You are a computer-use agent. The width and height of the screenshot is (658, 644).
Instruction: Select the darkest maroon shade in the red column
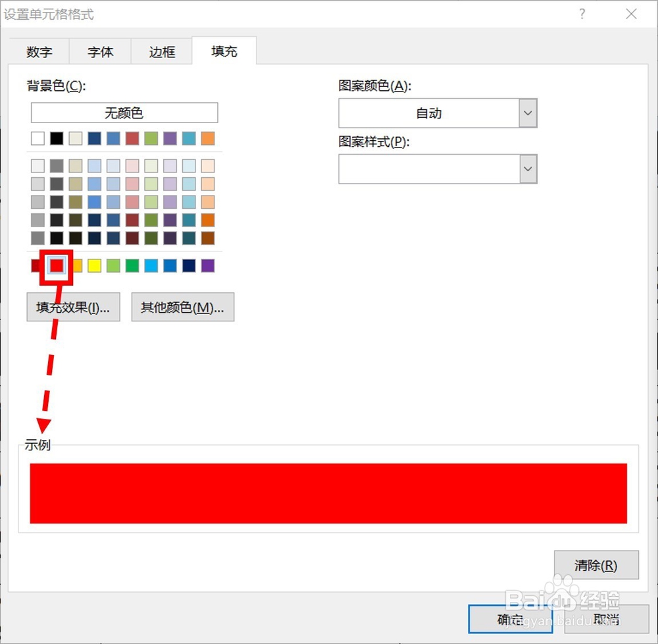click(x=132, y=238)
